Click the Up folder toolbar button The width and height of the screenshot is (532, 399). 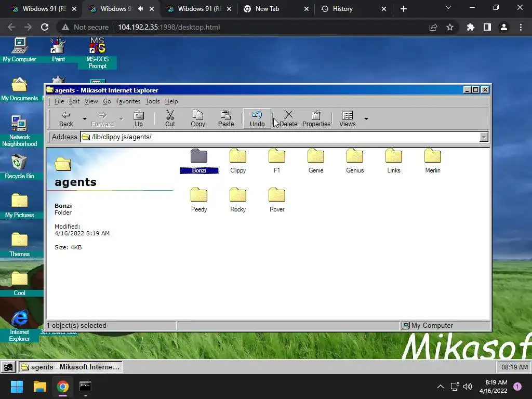[x=139, y=119]
